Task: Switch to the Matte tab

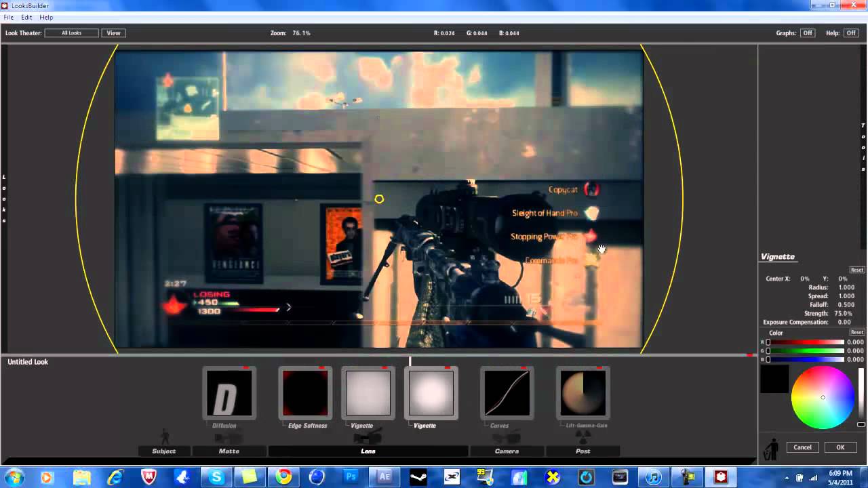Action: 229,451
